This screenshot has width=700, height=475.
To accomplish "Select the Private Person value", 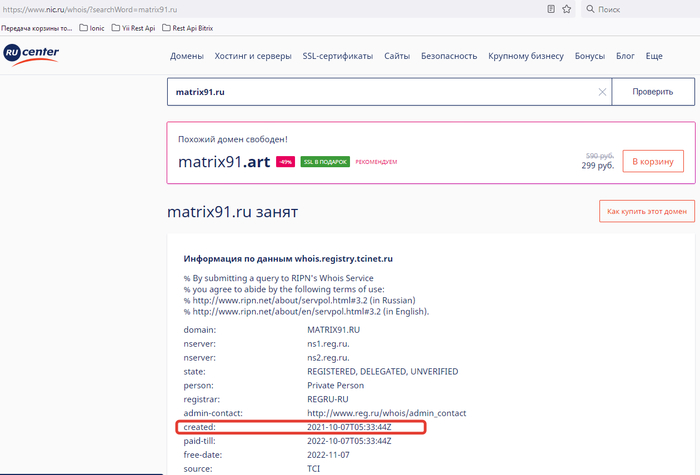I will coord(335,385).
